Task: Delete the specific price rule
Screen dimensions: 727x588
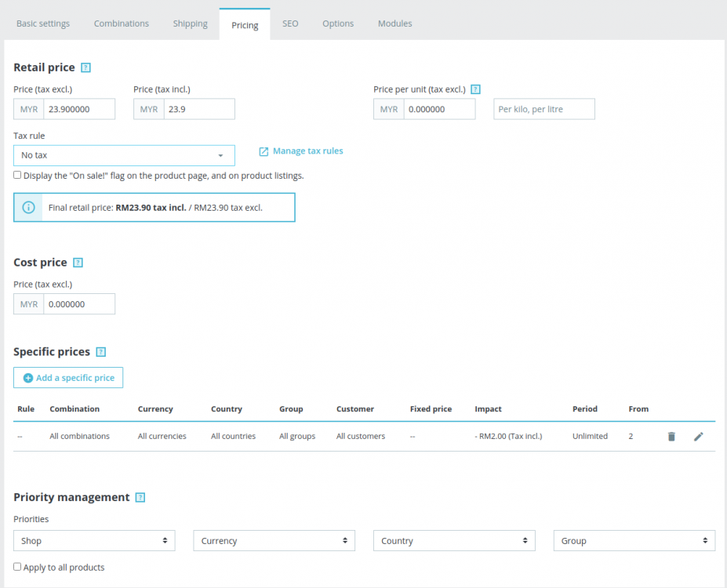Action: 671,436
